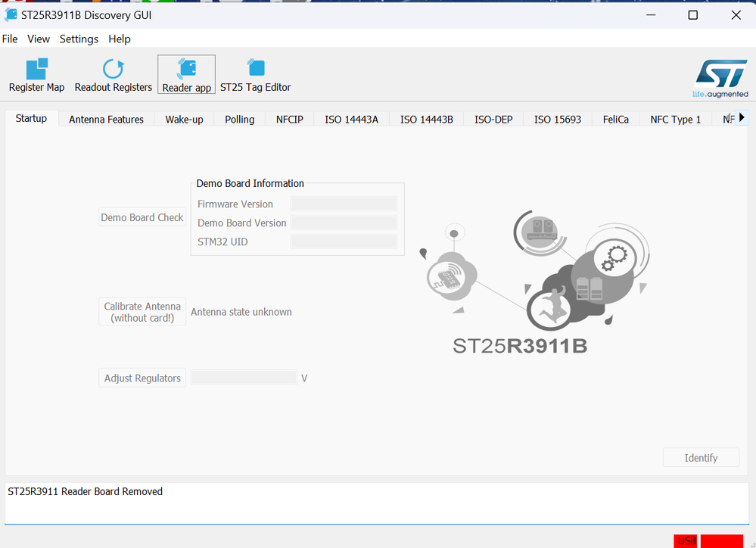The image size is (756, 548).
Task: Switch to the NFCIP tab
Action: point(289,120)
